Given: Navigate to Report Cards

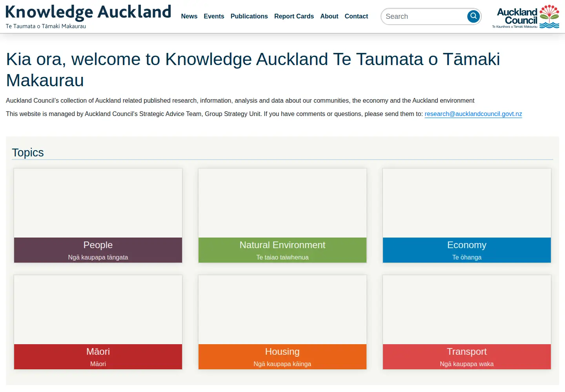Looking at the screenshot, I should [x=294, y=16].
